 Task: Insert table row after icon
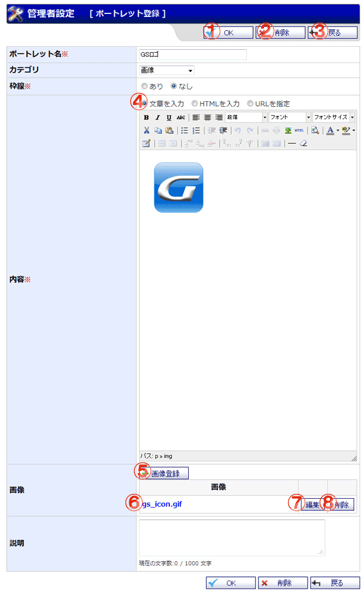[x=199, y=144]
